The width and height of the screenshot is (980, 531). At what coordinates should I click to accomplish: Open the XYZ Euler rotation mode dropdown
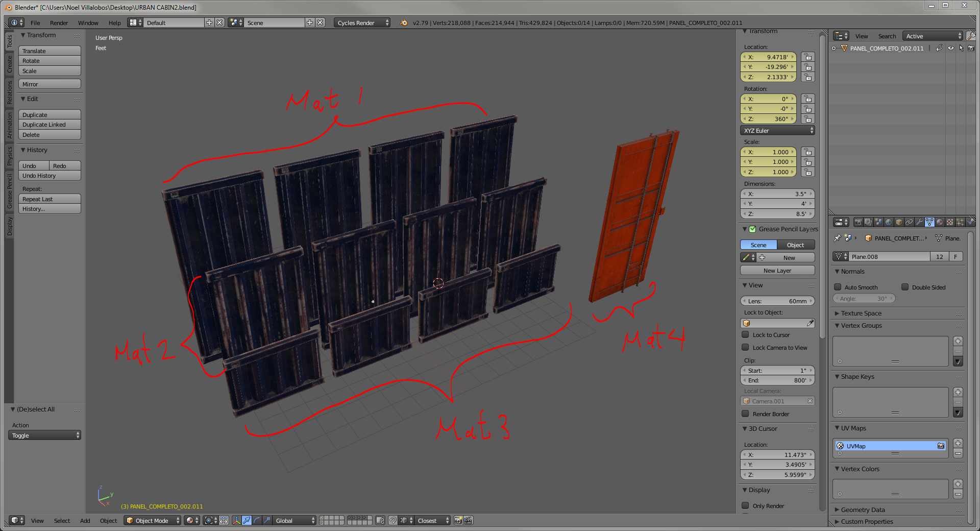tap(777, 130)
